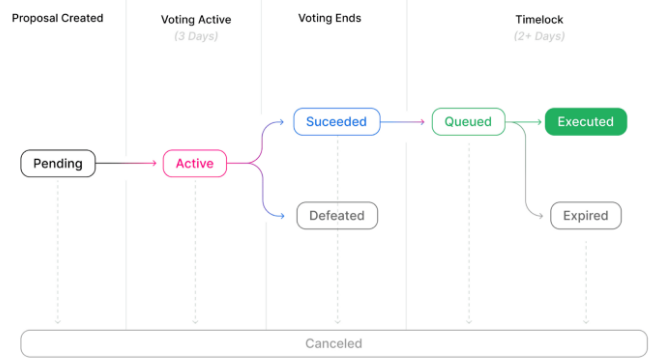Image resolution: width=654 pixels, height=361 pixels.
Task: Select the gray Defeated state box
Action: click(x=337, y=216)
